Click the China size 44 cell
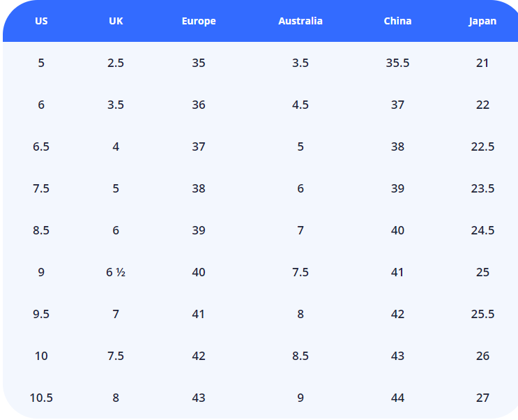This screenshot has height=420, width=518. coord(397,398)
